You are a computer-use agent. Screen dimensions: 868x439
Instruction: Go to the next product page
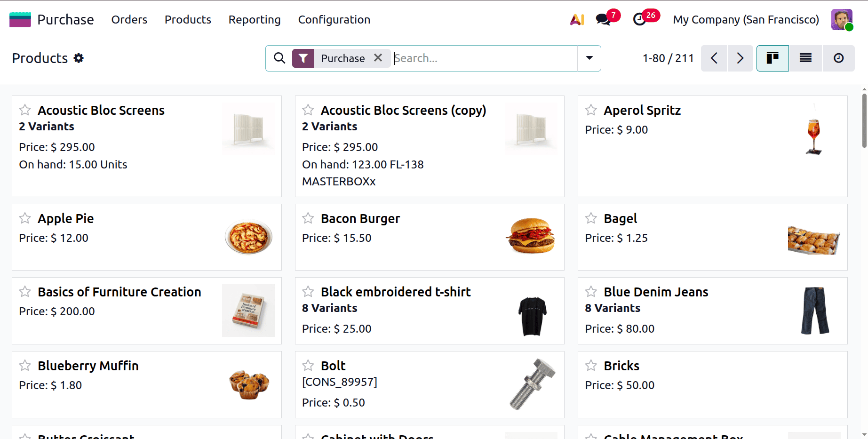tap(740, 58)
